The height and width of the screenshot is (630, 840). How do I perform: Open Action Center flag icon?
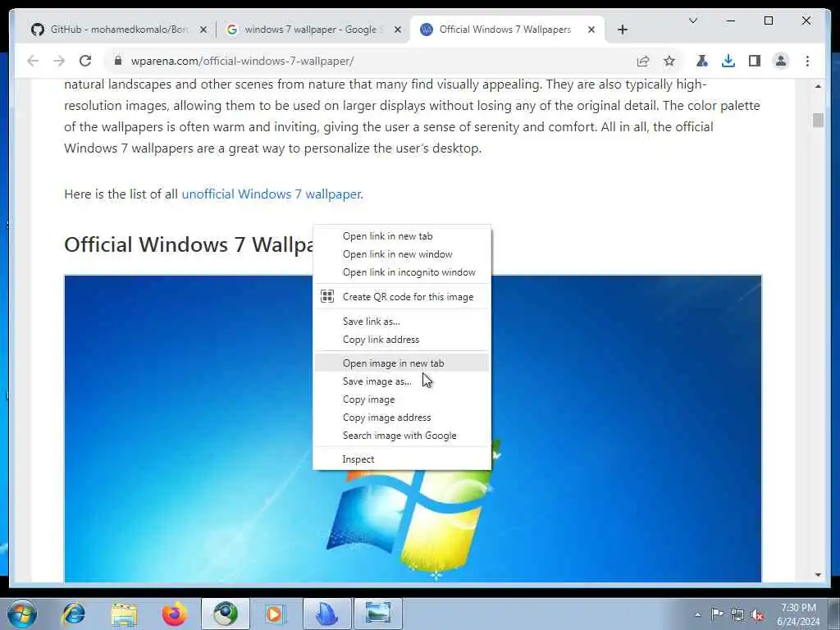pyautogui.click(x=717, y=614)
